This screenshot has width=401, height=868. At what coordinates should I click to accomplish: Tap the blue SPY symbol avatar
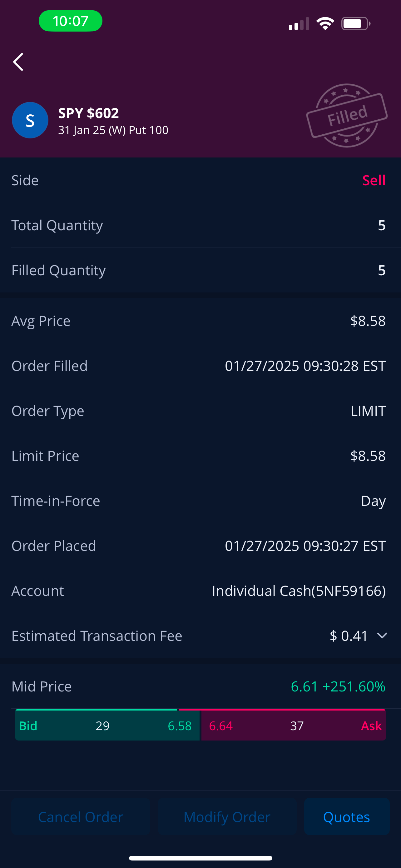(x=30, y=120)
